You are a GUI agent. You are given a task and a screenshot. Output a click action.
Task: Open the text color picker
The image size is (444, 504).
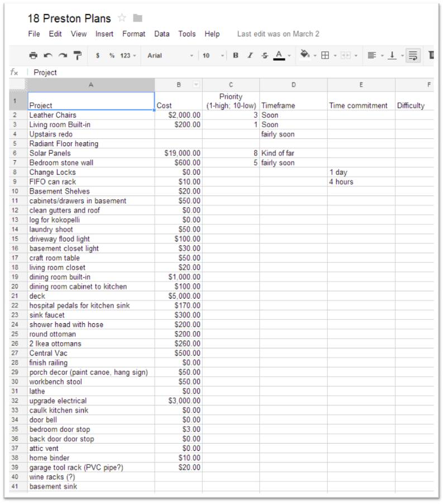click(279, 56)
